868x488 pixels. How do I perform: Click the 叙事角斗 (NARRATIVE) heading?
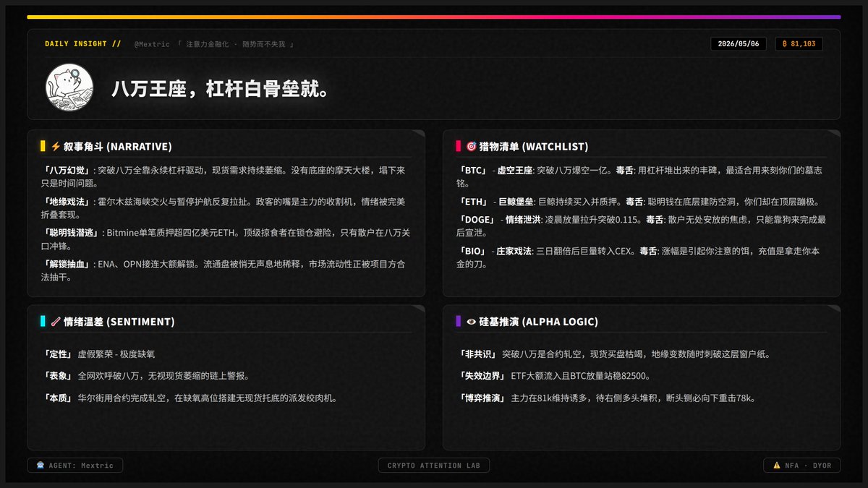(117, 146)
